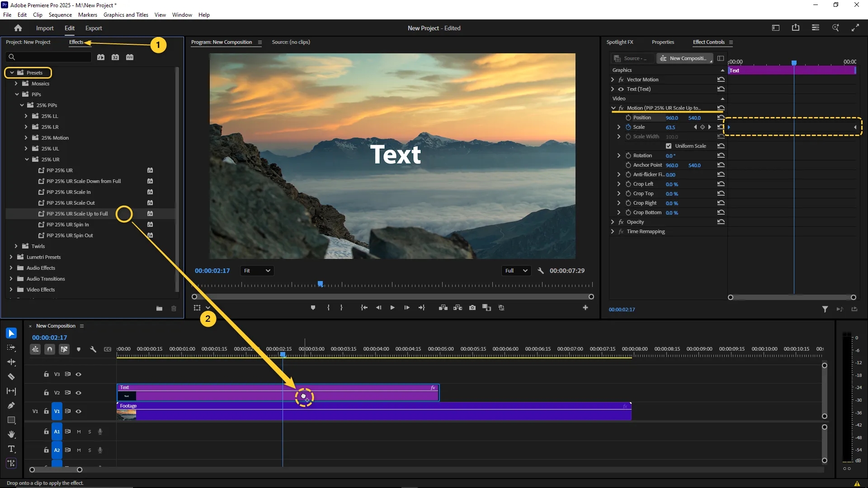
Task: Switch to Properties panel tab
Action: 663,42
